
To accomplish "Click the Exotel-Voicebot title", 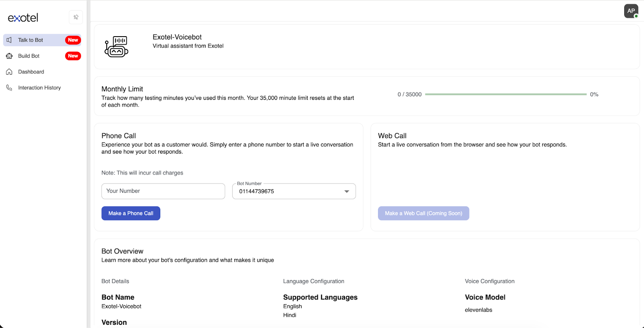I will point(177,37).
